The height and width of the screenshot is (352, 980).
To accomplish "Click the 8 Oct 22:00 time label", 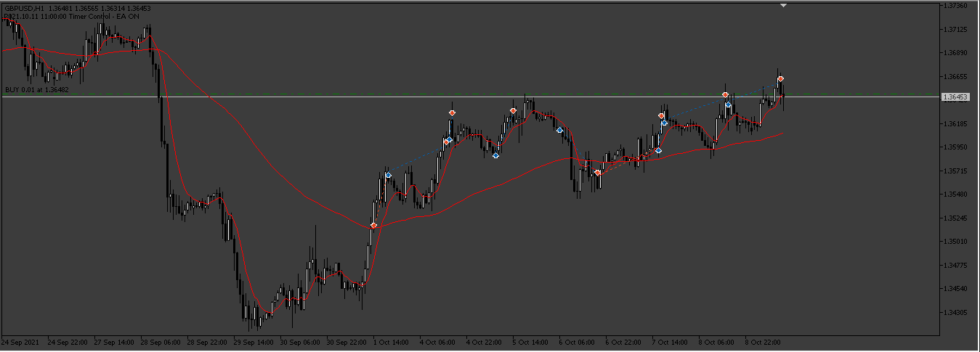I will pyautogui.click(x=764, y=341).
